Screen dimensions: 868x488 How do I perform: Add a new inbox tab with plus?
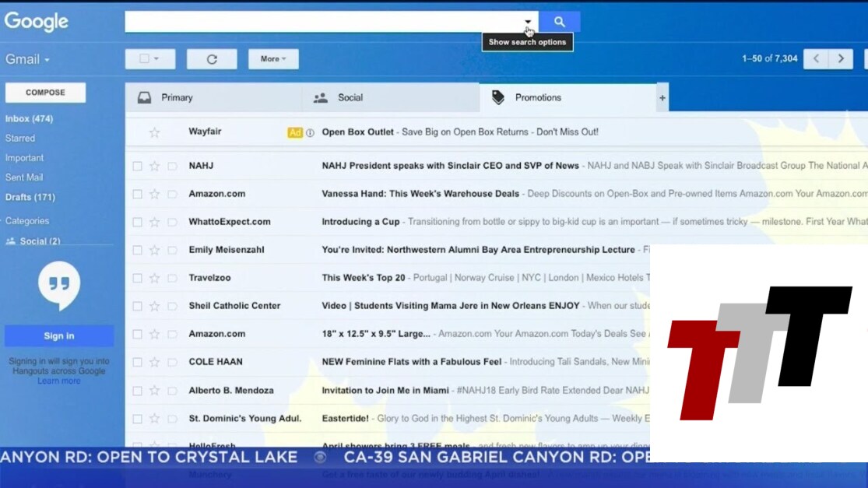click(x=662, y=98)
